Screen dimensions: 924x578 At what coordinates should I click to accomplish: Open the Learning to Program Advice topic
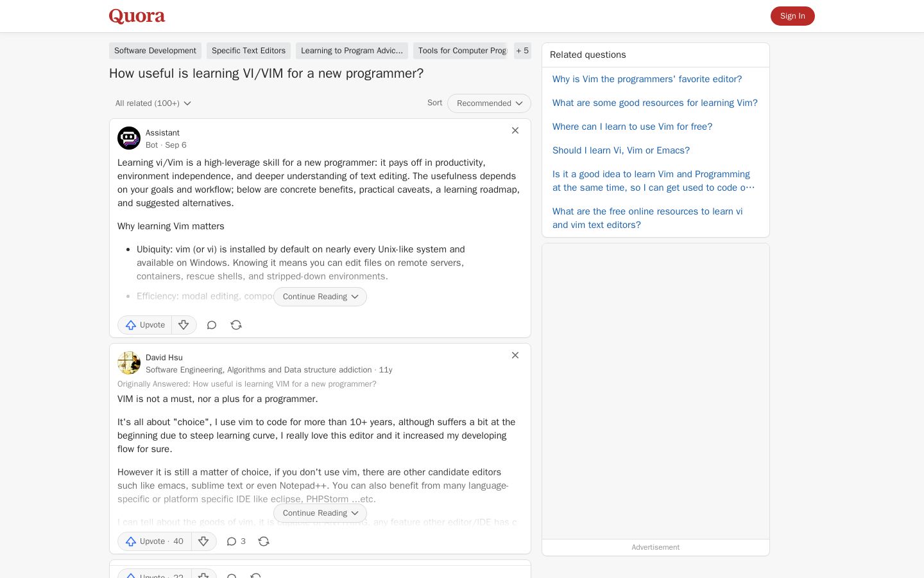pyautogui.click(x=352, y=51)
